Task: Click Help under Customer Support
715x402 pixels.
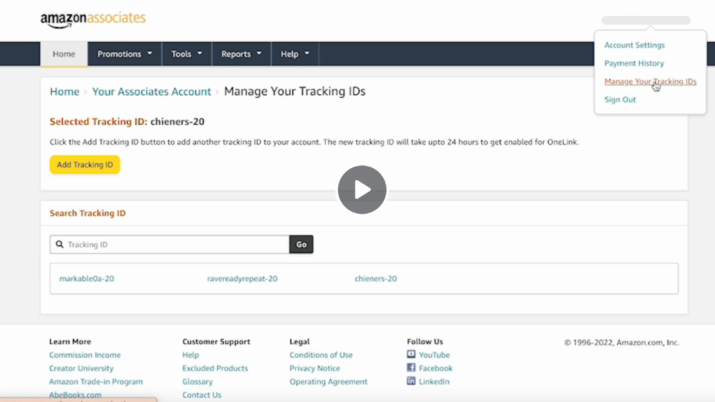Action: (191, 355)
